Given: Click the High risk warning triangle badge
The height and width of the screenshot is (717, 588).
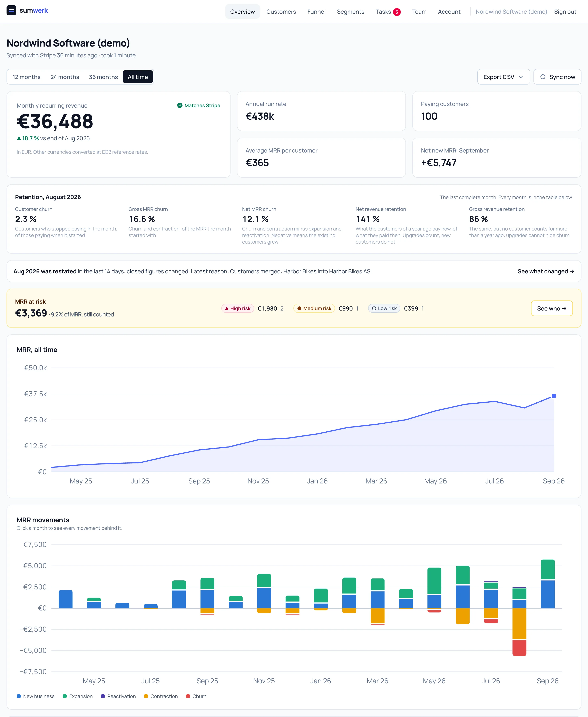Looking at the screenshot, I should pos(238,308).
